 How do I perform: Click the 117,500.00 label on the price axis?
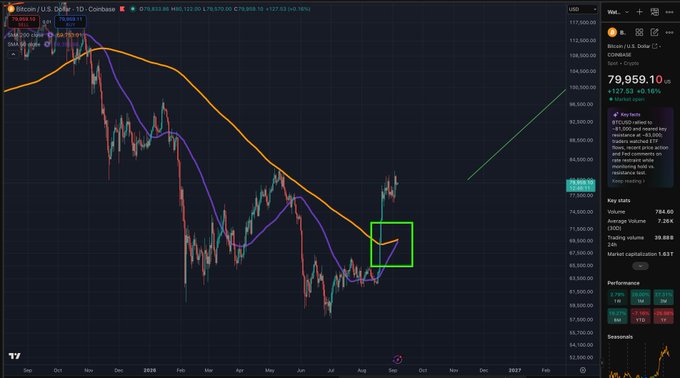point(582,22)
